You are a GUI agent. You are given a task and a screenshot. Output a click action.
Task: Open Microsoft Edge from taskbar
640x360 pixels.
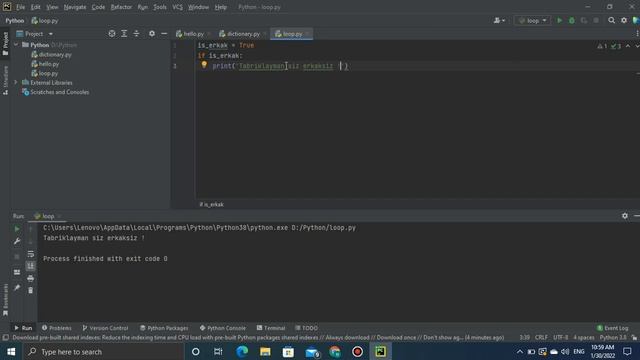(x=242, y=351)
